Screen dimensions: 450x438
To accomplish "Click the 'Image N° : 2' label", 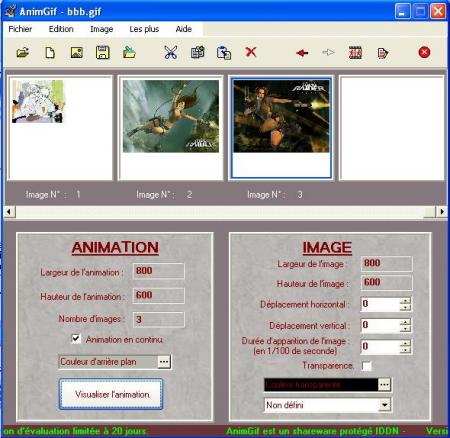I will click(164, 195).
